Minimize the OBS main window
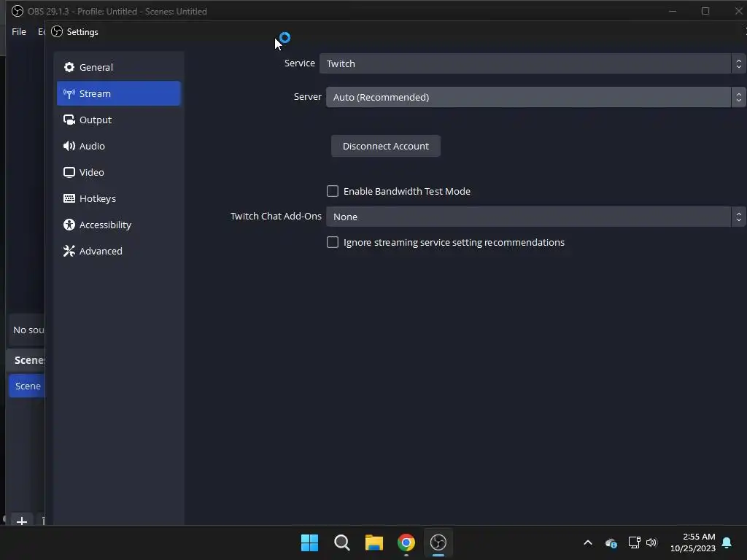The width and height of the screenshot is (747, 560). tap(673, 11)
